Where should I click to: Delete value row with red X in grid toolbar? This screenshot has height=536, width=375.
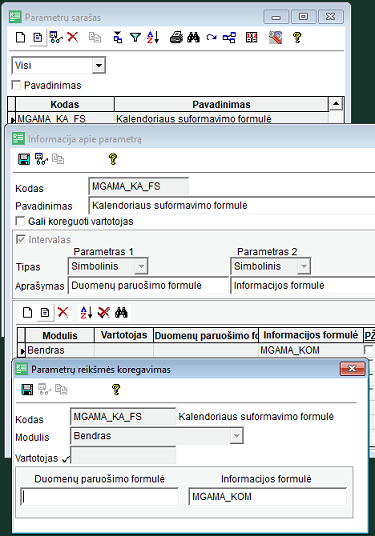63,312
